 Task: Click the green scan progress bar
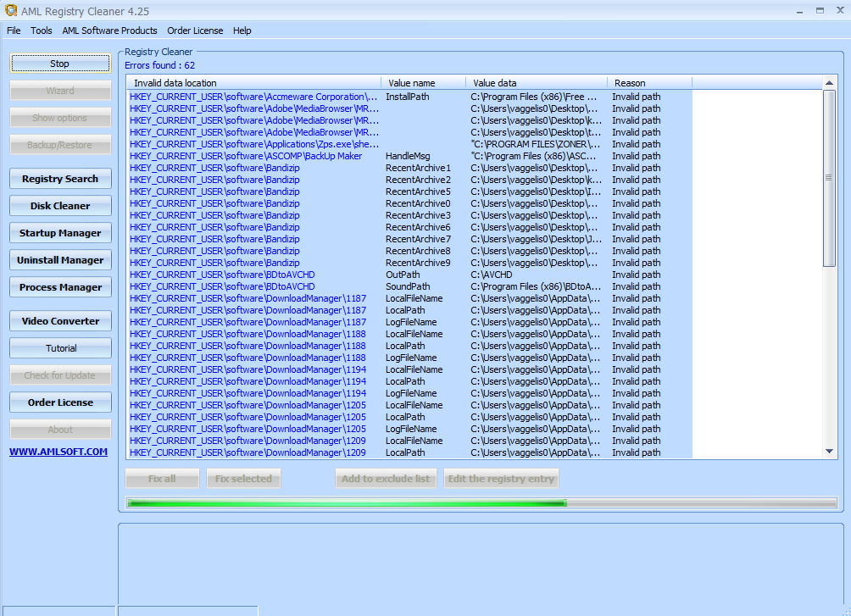348,503
